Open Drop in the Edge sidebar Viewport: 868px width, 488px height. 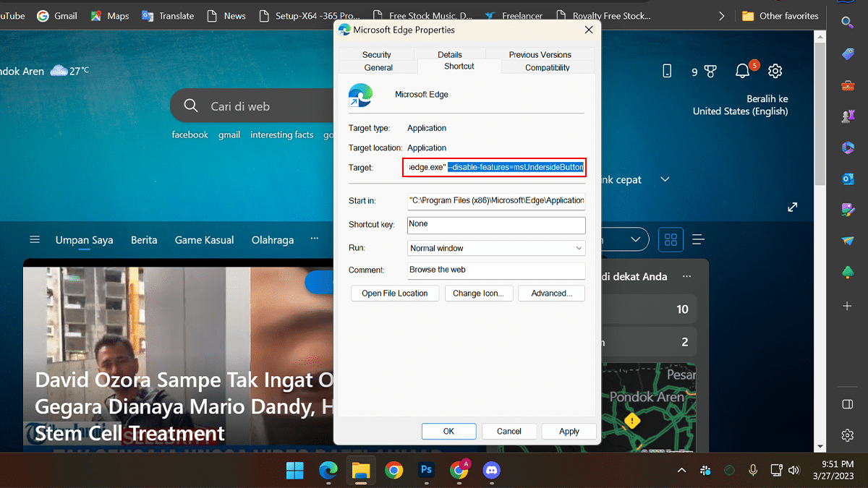click(x=847, y=239)
